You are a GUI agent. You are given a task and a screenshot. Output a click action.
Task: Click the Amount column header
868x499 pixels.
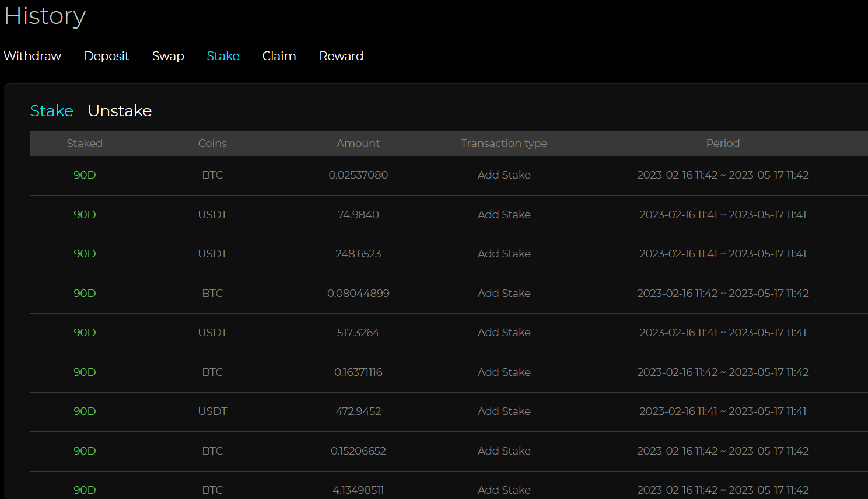(358, 144)
